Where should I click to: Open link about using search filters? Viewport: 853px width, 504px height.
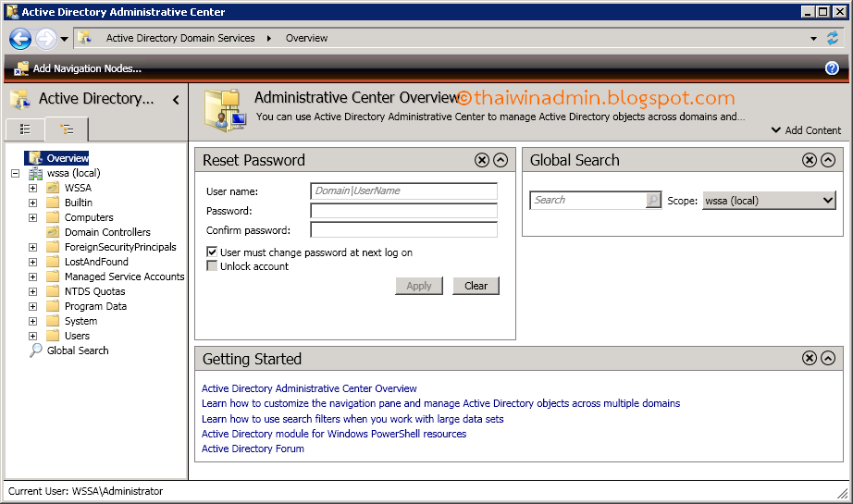[352, 419]
